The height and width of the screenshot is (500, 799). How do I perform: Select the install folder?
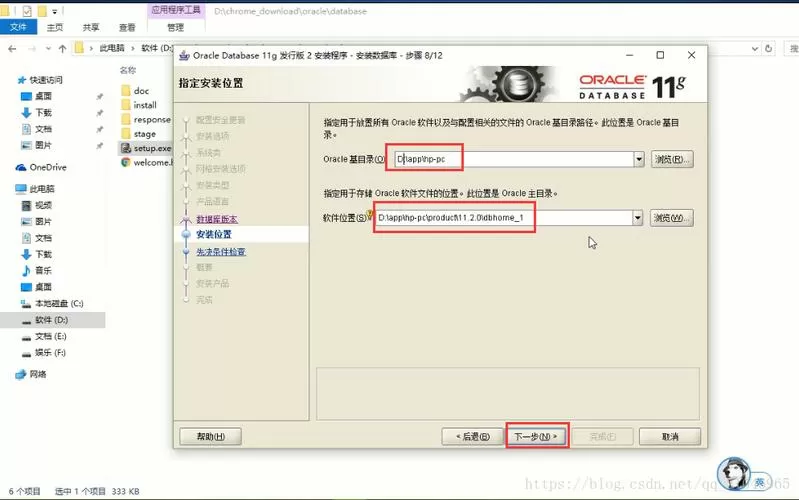click(139, 105)
